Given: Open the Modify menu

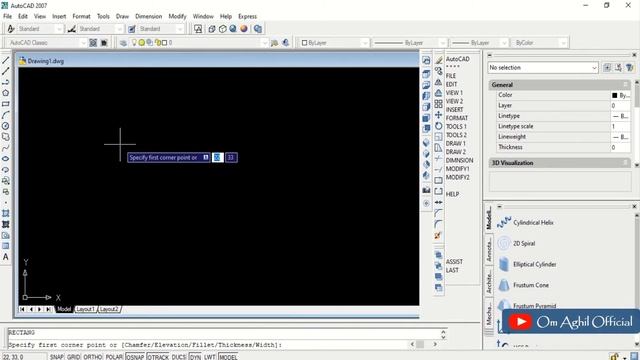Looking at the screenshot, I should point(177,16).
